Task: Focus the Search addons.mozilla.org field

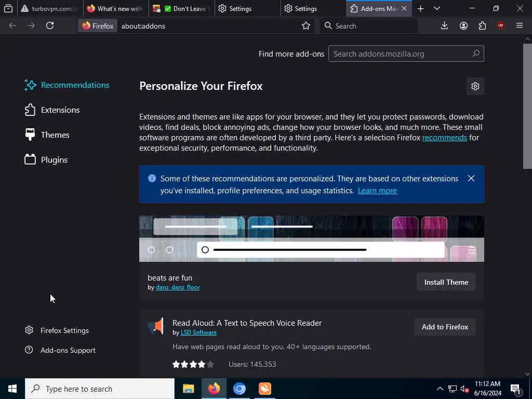Action: pos(406,54)
